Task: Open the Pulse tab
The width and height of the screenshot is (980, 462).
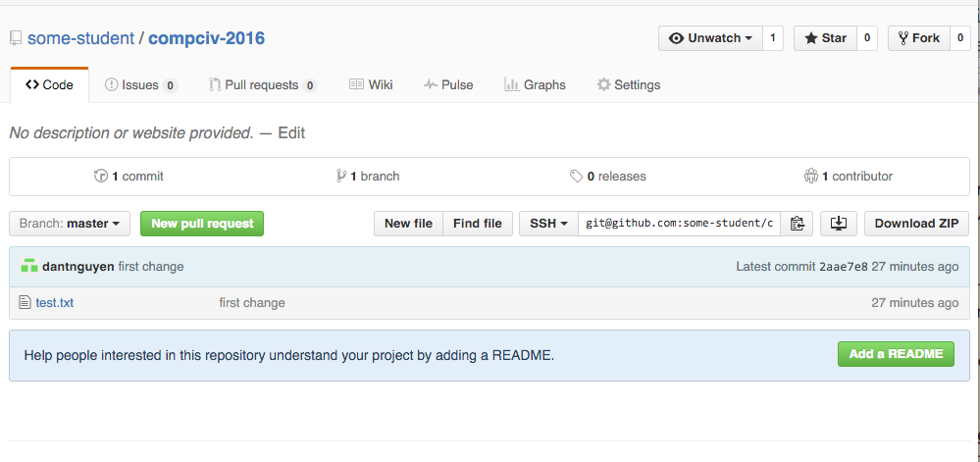Action: [x=448, y=85]
